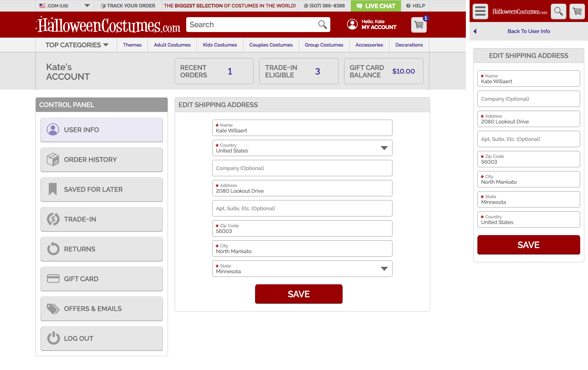Open the Decorations menu
588x370 pixels.
(409, 45)
